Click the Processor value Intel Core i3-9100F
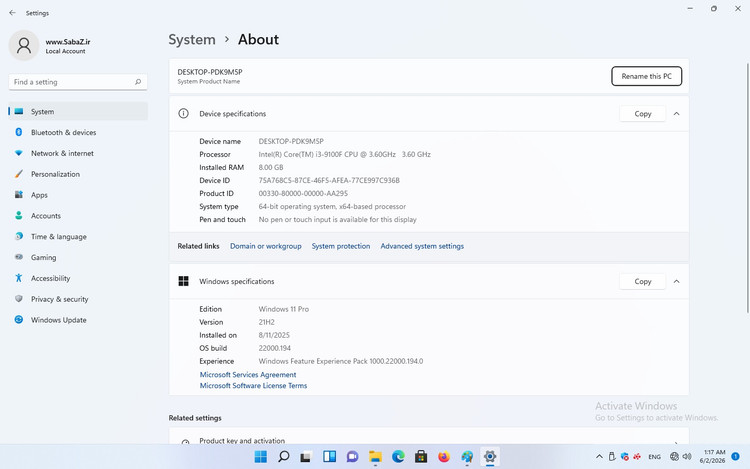This screenshot has width=750, height=469. click(344, 154)
